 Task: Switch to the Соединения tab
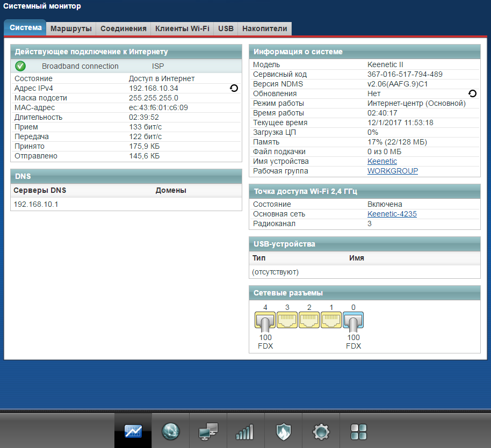click(124, 28)
